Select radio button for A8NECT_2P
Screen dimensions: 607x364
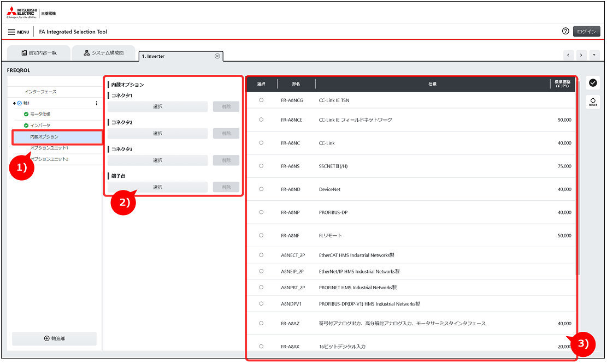(x=261, y=255)
